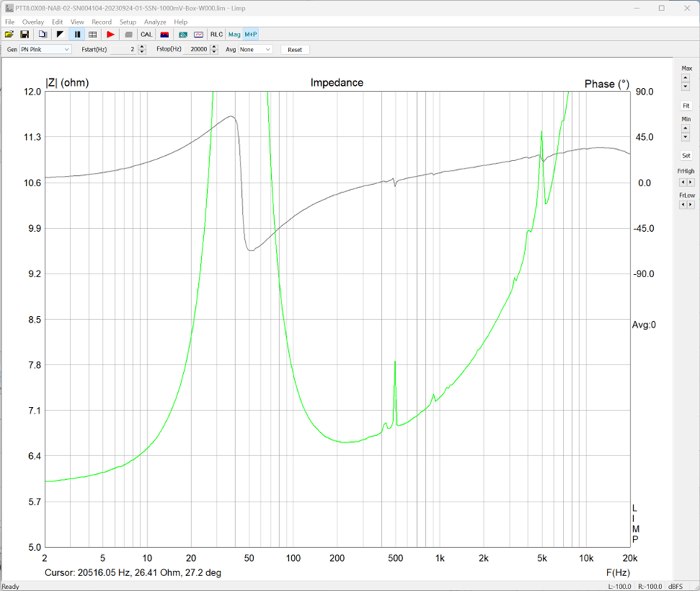Toggle the M+P magnitude and phase view
Screen dimensions: 700x591
click(x=251, y=34)
